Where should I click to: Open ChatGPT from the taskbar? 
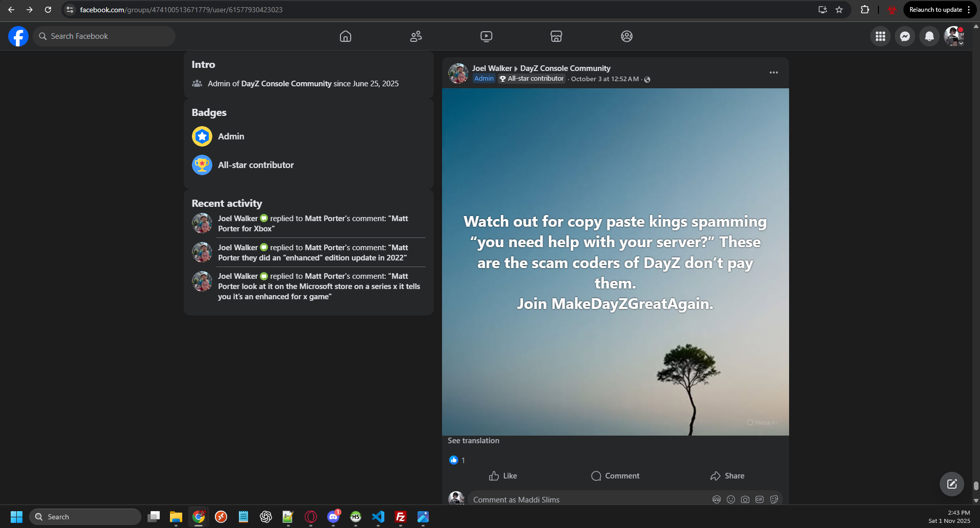[x=266, y=517]
